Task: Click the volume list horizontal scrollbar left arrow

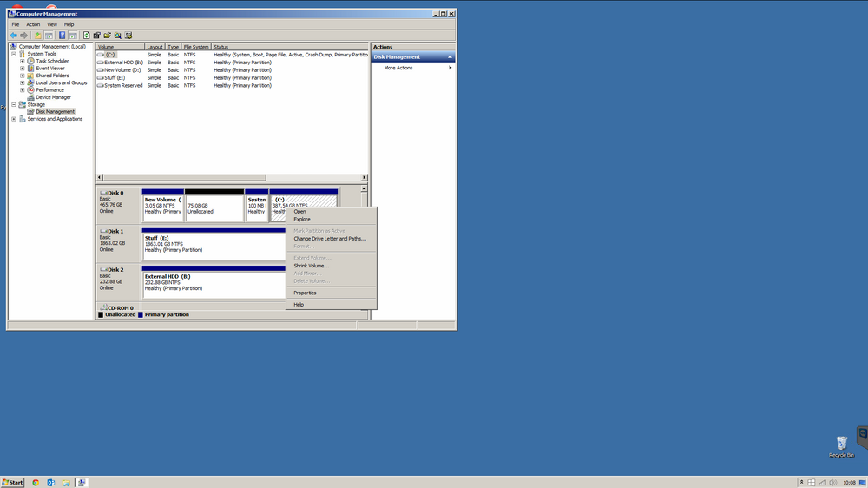Action: [100, 178]
